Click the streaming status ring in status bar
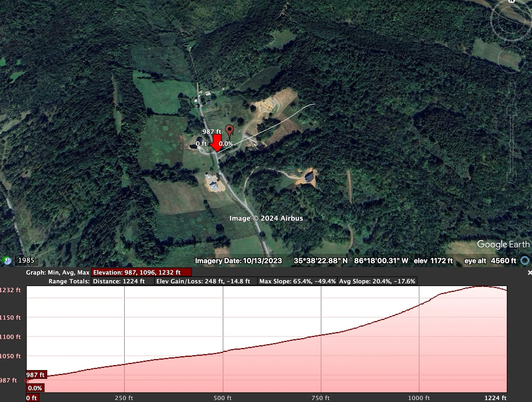 525,260
